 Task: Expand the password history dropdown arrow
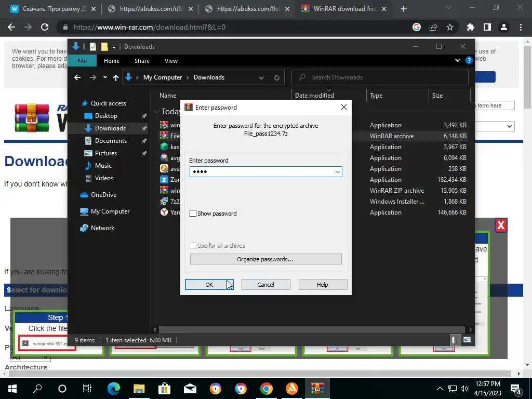point(338,171)
